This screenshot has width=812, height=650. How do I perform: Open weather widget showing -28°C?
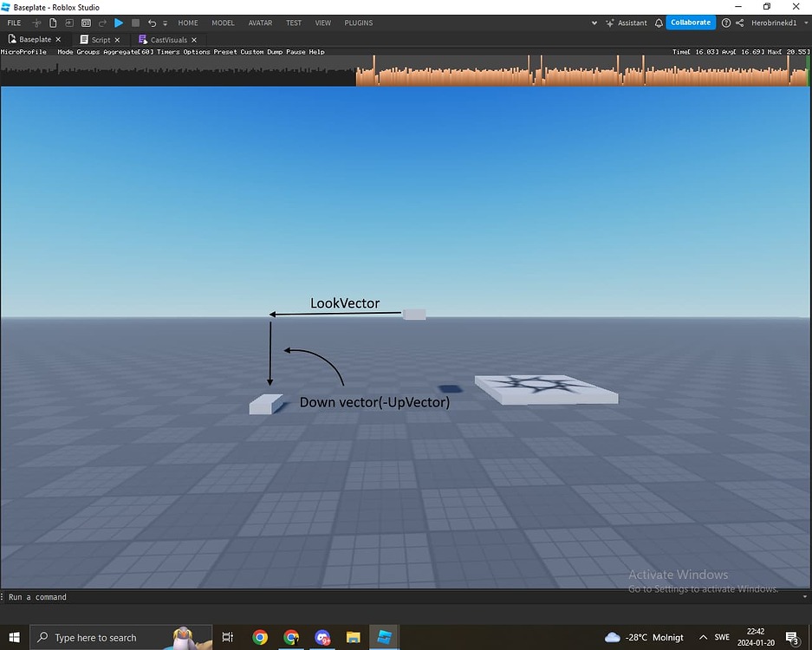point(644,638)
